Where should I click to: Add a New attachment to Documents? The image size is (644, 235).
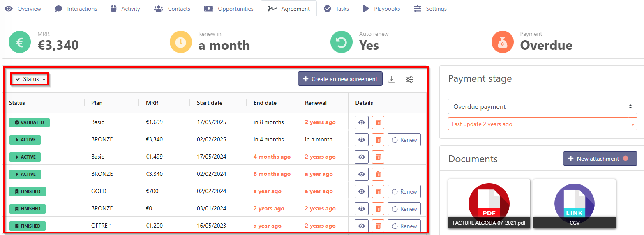pos(600,159)
